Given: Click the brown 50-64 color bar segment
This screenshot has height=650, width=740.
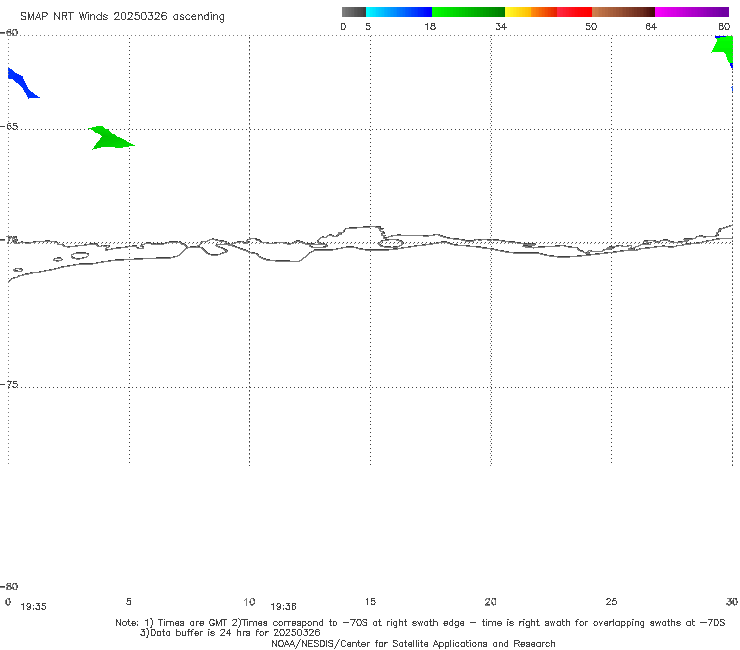Looking at the screenshot, I should coord(623,12).
